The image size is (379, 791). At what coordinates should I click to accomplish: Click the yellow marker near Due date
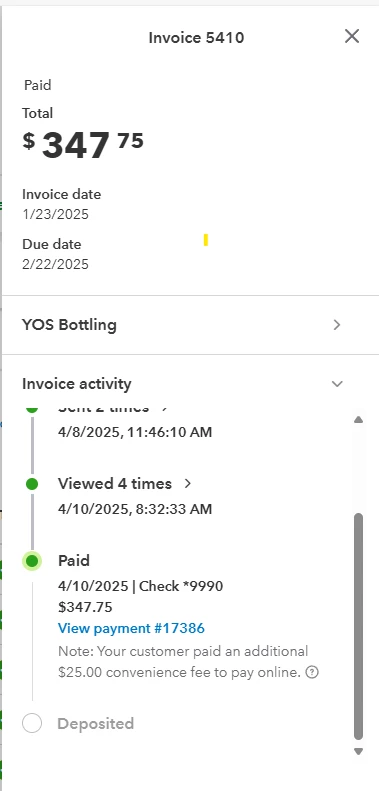(206, 240)
